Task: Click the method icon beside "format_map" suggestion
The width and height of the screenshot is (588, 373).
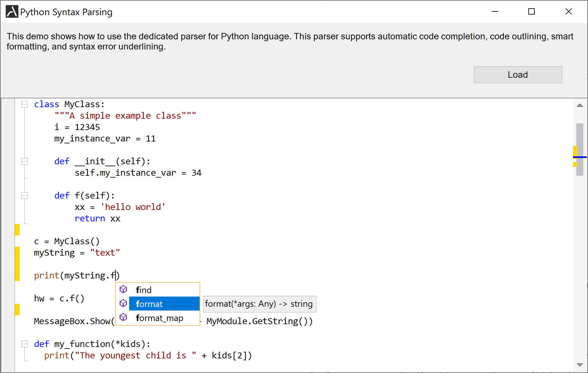Action: point(123,318)
